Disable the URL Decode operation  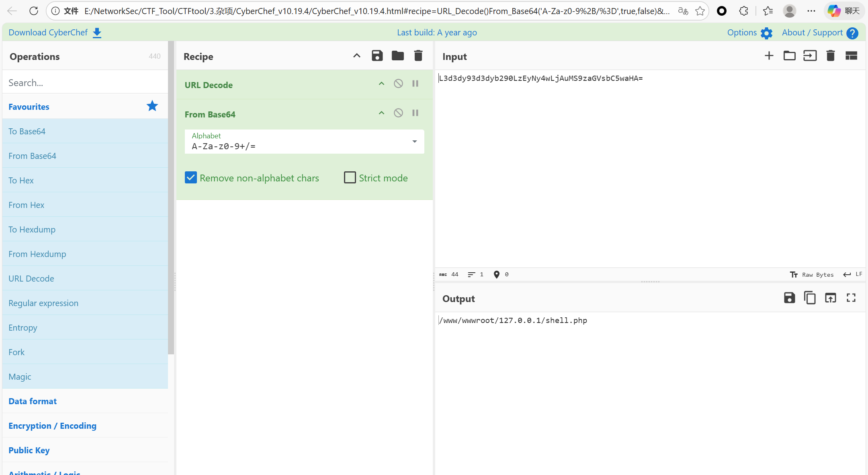398,84
